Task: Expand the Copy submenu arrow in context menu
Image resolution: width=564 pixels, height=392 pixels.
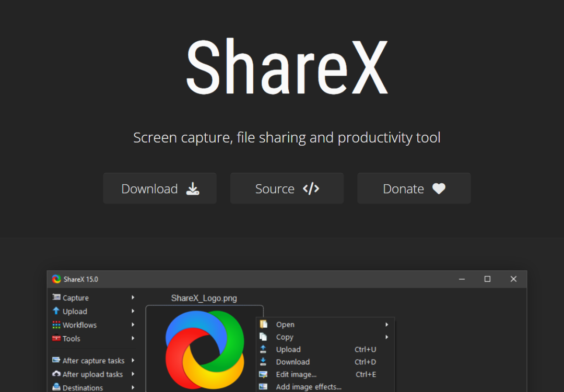Action: 386,337
